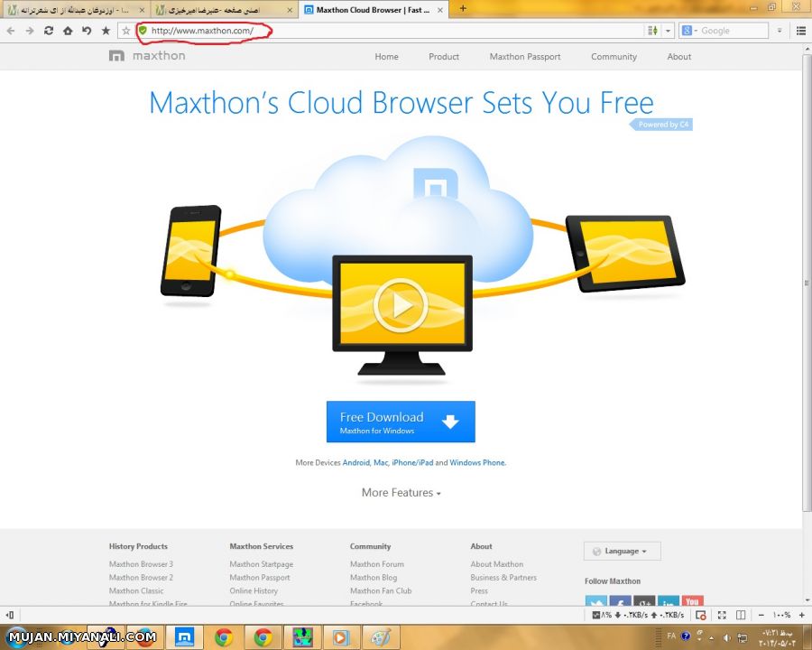812x650 pixels.
Task: Click the CPU usage indicator in the status bar
Action: [x=602, y=616]
